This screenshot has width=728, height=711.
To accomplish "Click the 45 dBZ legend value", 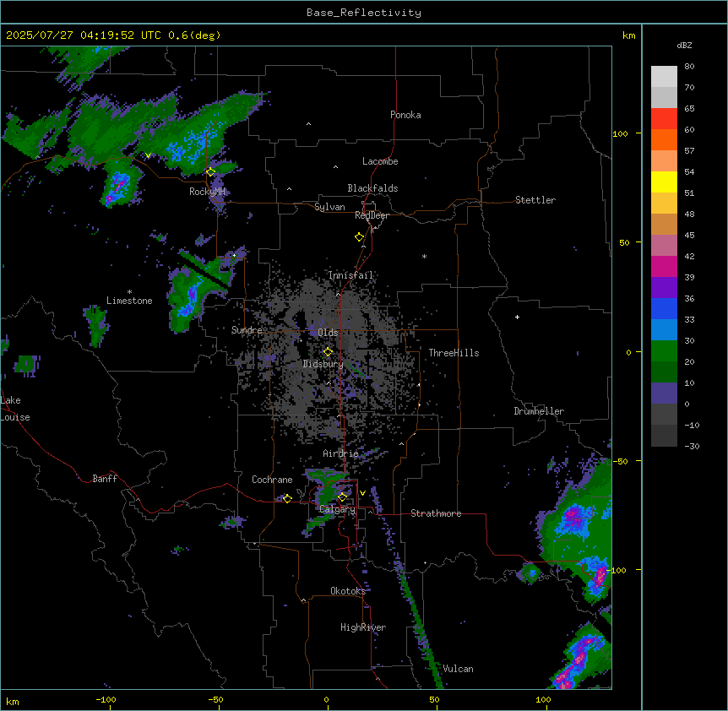I will point(689,236).
